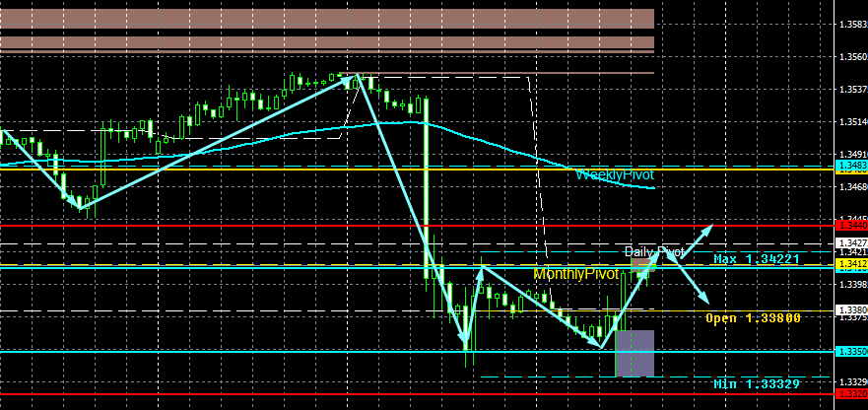Click the white 1.3427 price tag
Image resolution: width=868 pixels, height=410 pixels.
[x=853, y=243]
